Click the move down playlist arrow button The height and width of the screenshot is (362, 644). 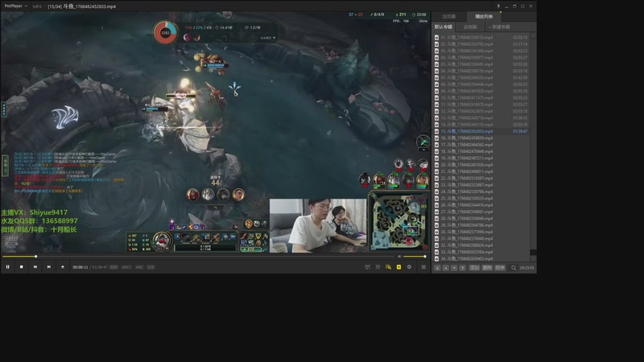(x=454, y=268)
